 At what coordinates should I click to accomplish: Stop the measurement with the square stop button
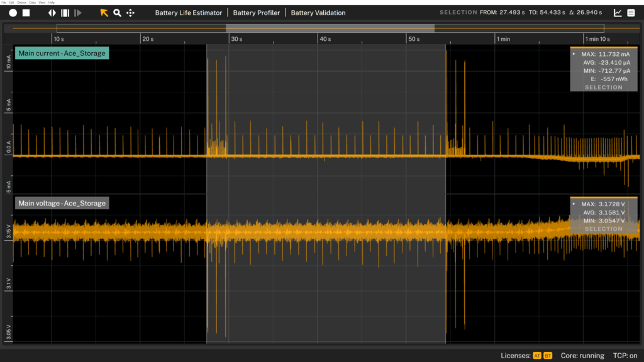[x=26, y=13]
